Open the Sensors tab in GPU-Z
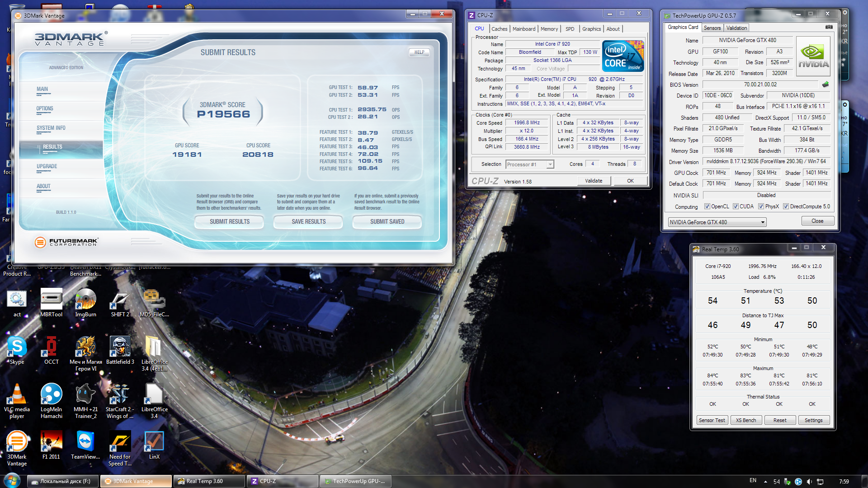 point(712,28)
